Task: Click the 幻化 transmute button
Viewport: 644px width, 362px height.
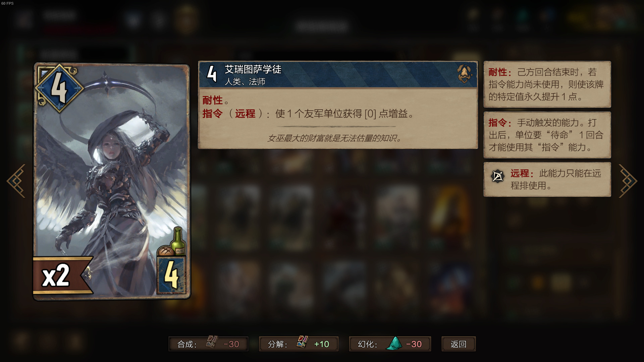Action: click(390, 344)
